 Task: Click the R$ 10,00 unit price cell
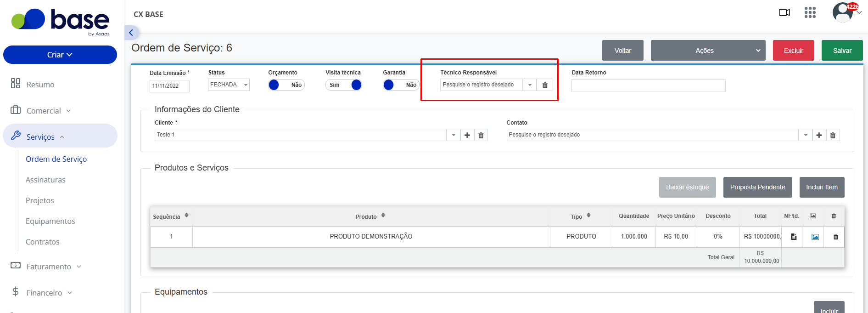[676, 237]
